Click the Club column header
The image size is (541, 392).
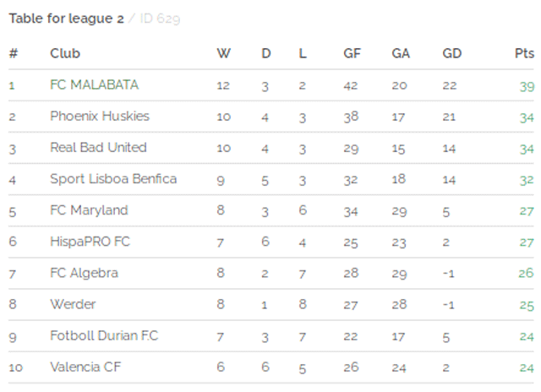pyautogui.click(x=65, y=53)
